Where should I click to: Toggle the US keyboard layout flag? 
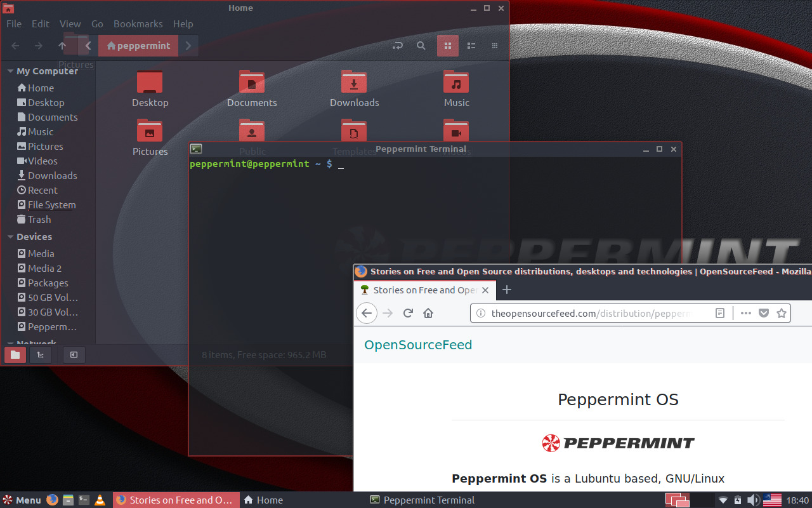click(773, 500)
